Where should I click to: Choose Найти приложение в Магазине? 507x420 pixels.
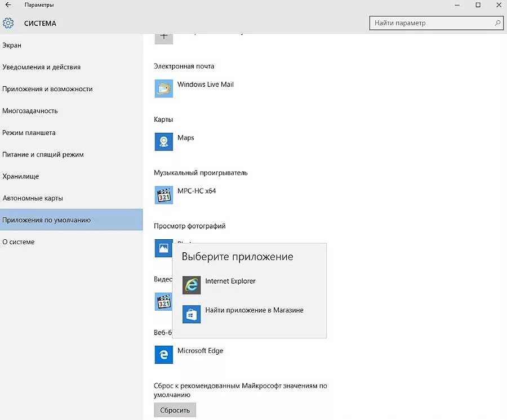pyautogui.click(x=254, y=310)
